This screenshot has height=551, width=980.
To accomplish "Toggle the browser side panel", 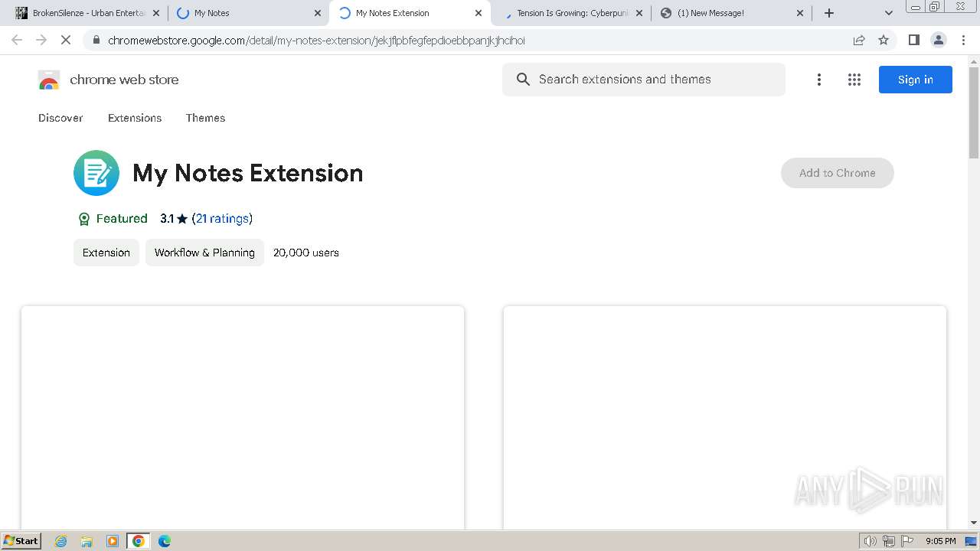I will (913, 40).
